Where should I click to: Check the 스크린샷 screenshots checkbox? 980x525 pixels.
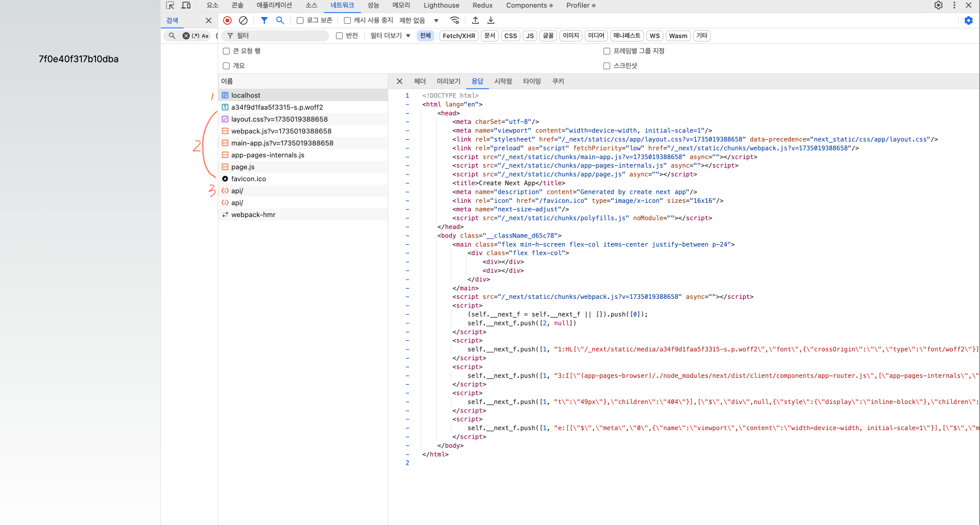point(607,66)
